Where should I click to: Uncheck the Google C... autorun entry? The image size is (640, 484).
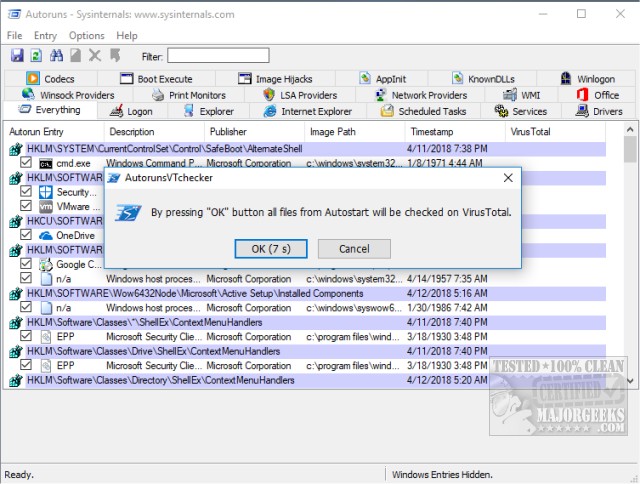(x=26, y=264)
